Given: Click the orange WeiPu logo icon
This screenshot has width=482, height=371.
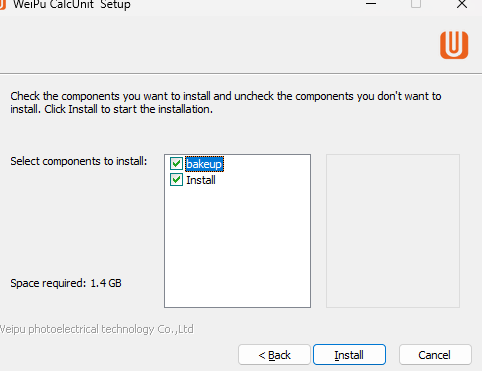Looking at the screenshot, I should [x=454, y=45].
